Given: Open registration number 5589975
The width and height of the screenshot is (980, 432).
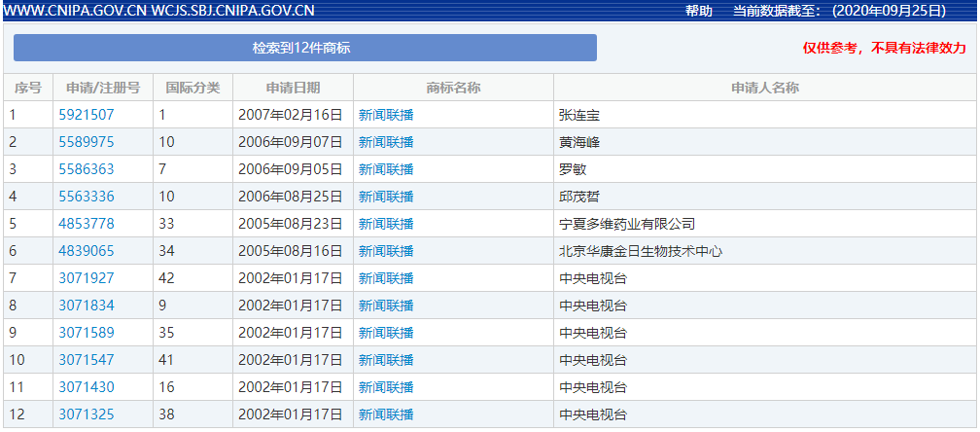Looking at the screenshot, I should pyautogui.click(x=87, y=142).
